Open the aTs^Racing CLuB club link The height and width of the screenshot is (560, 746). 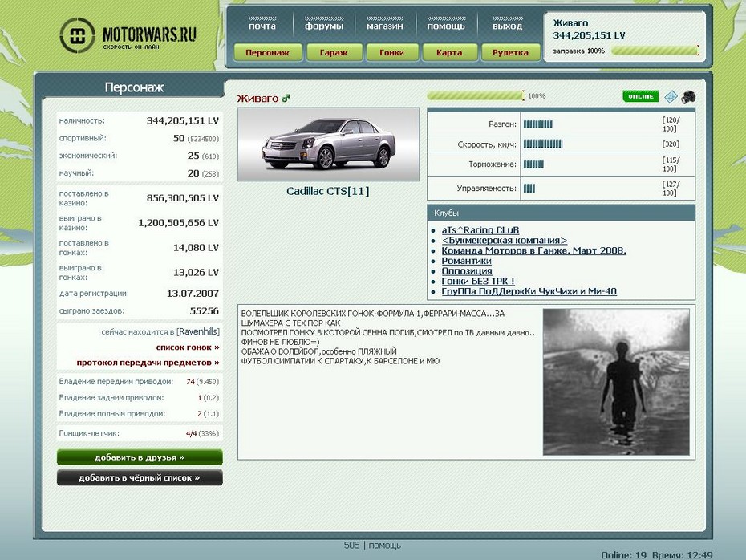[x=480, y=230]
